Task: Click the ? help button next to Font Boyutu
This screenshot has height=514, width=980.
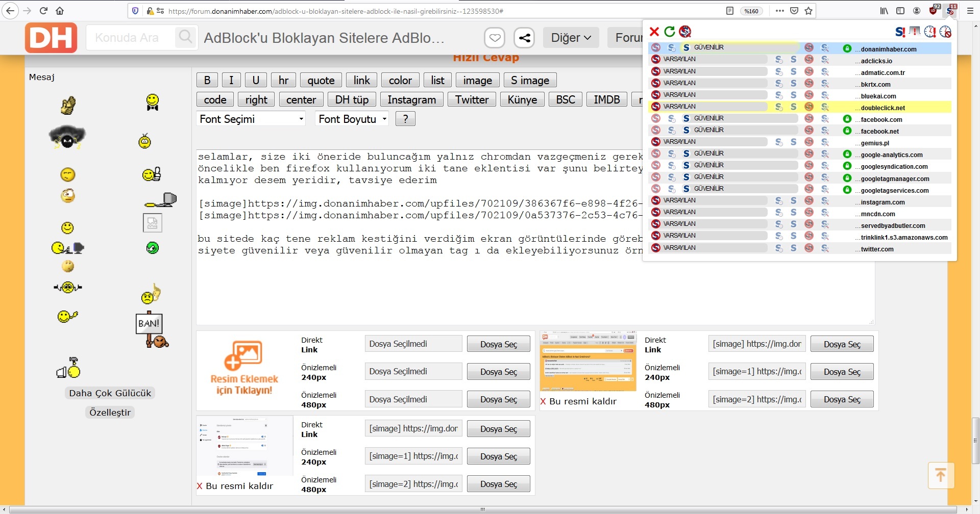Action: (405, 119)
